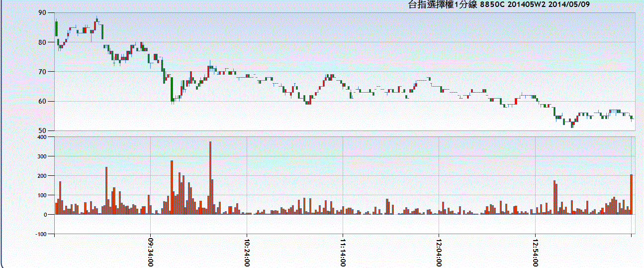Click price axis label 60
Image resolution: width=644 pixels, height=268 pixels.
[x=43, y=101]
